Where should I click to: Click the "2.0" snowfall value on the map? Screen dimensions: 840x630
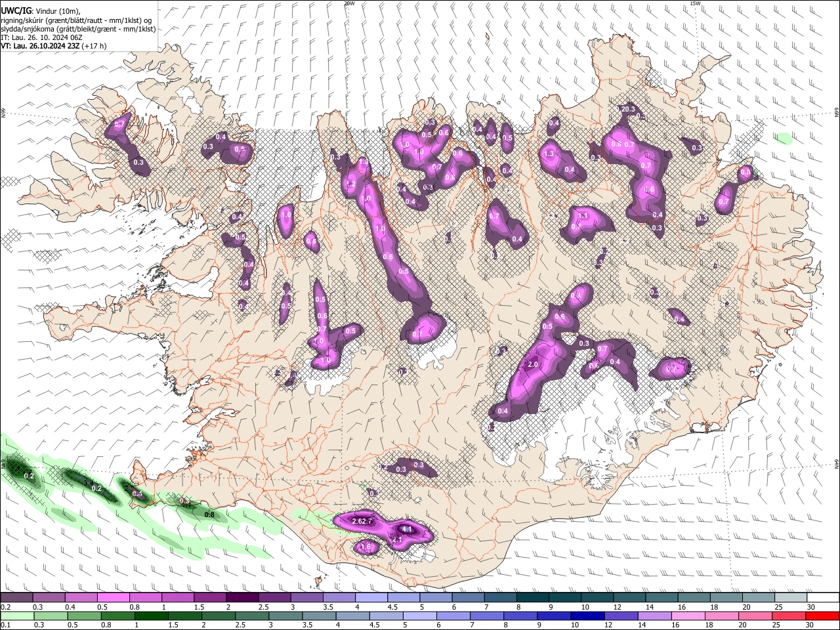pos(533,365)
